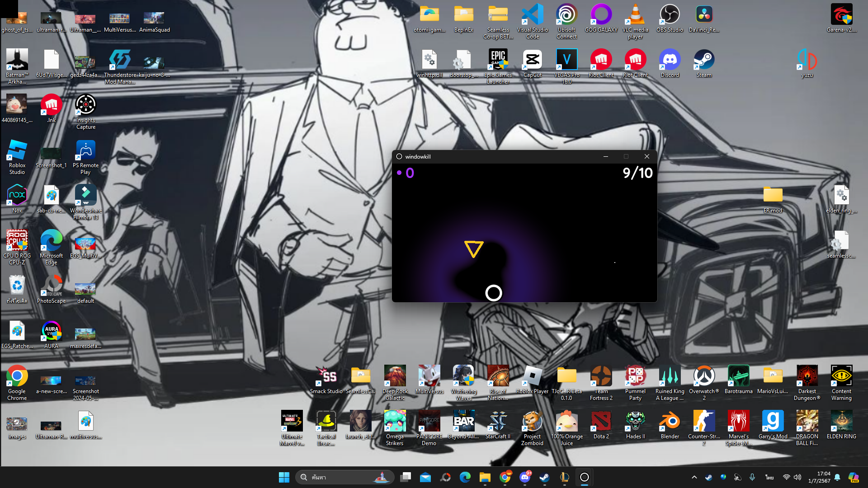This screenshot has height=488, width=868.
Task: Switch the input language indicator
Action: pos(769,477)
